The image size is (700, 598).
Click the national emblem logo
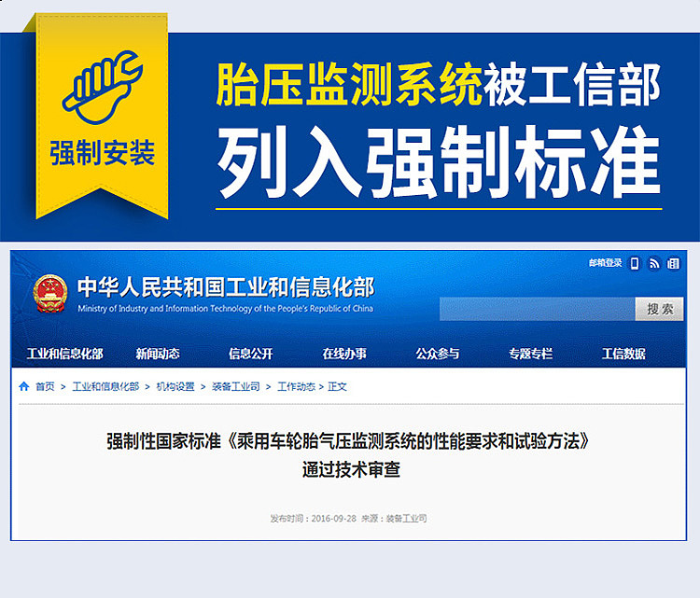pyautogui.click(x=50, y=294)
